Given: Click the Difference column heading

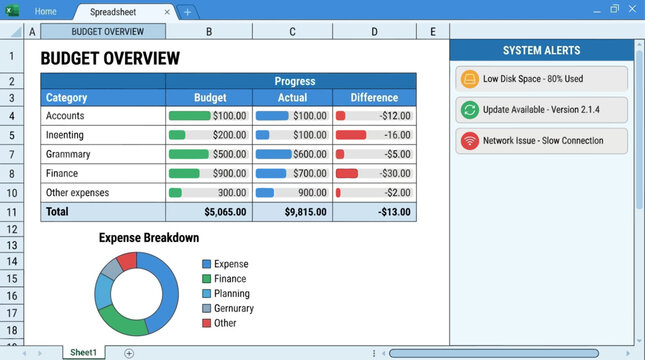Looking at the screenshot, I should 374,98.
